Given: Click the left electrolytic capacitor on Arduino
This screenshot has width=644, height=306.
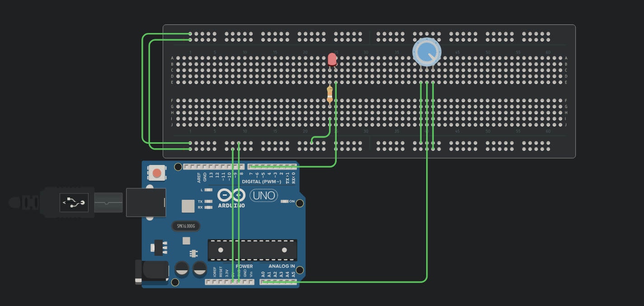Looking at the screenshot, I should click(182, 269).
